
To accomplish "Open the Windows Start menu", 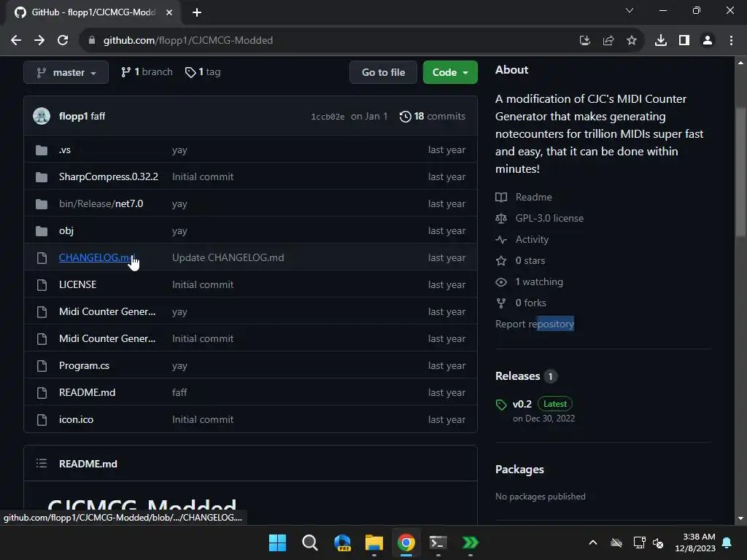I will (x=277, y=542).
